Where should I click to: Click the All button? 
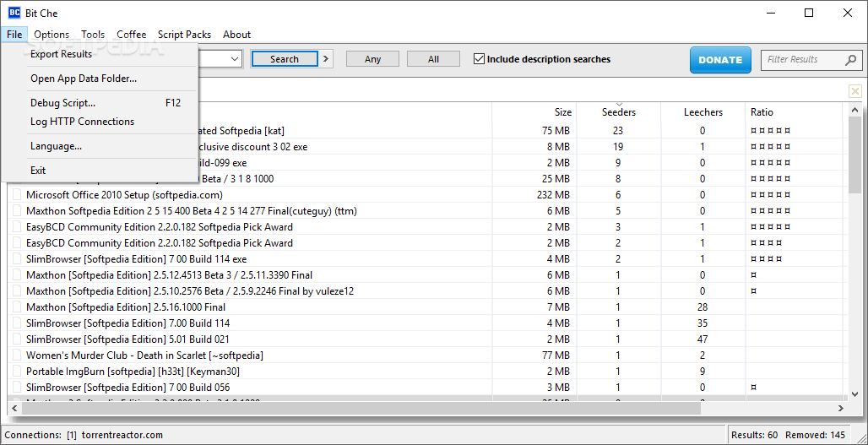click(x=433, y=59)
